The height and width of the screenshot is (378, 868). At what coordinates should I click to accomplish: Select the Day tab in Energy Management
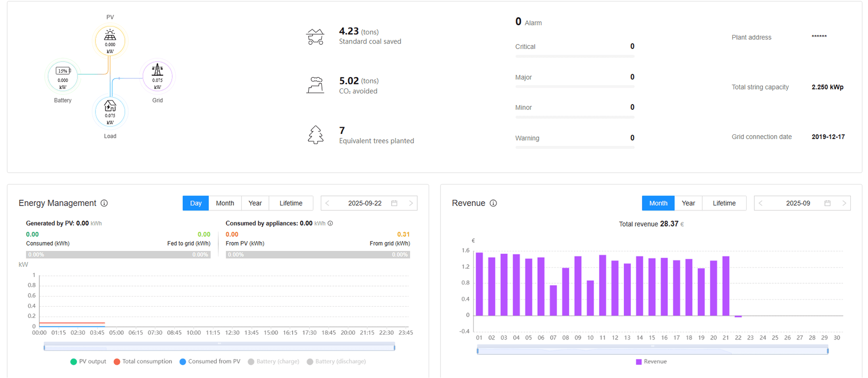[195, 203]
